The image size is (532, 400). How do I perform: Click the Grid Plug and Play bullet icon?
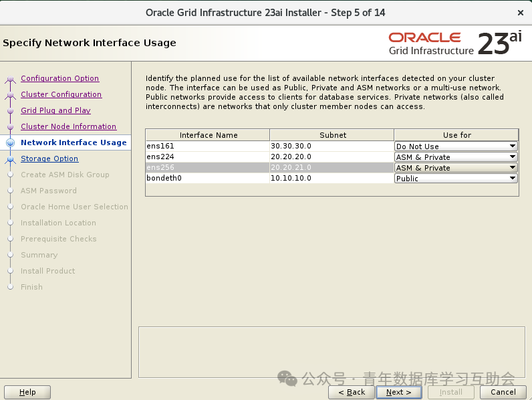[11, 110]
